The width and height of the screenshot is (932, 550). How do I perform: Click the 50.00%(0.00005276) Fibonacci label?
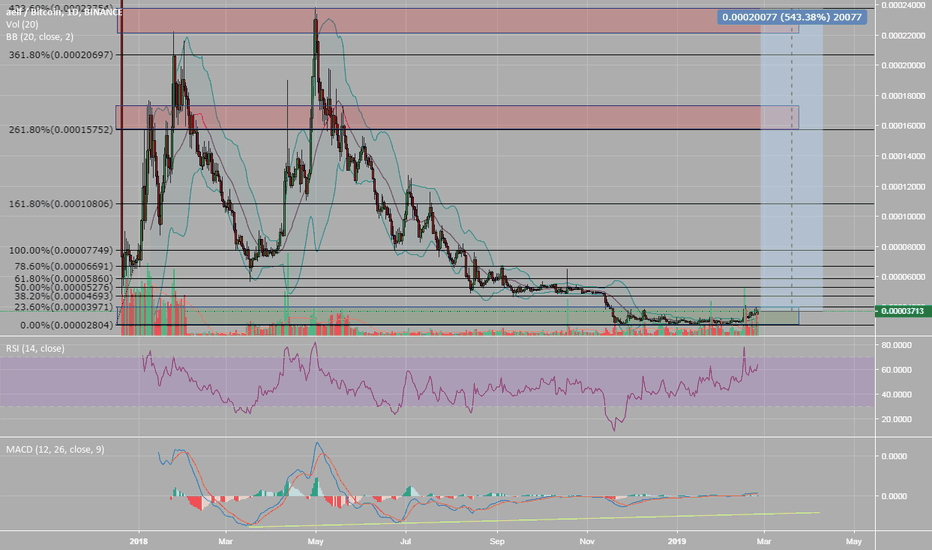coord(64,287)
